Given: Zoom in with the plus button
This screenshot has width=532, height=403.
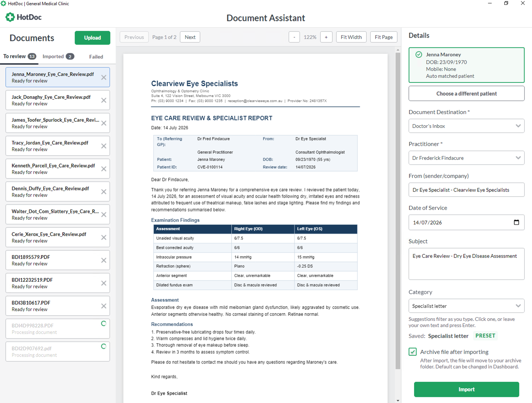Looking at the screenshot, I should point(326,37).
